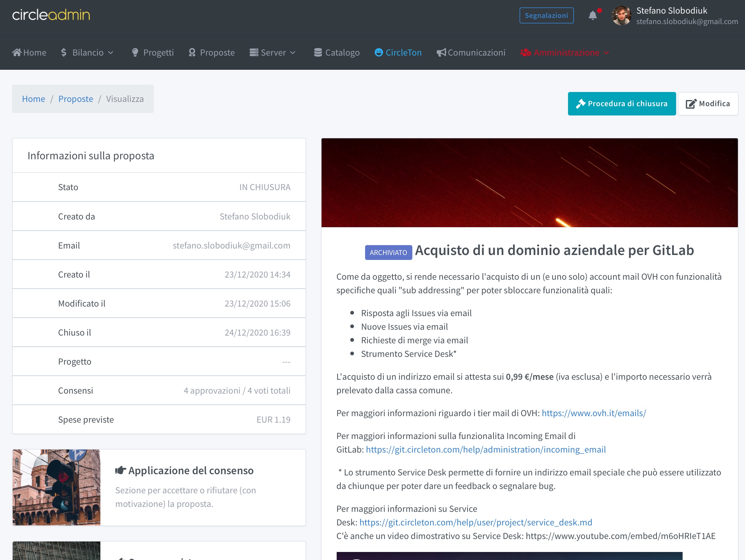Expand the Server dropdown menu
Viewport: 745px width, 560px height.
tap(273, 52)
